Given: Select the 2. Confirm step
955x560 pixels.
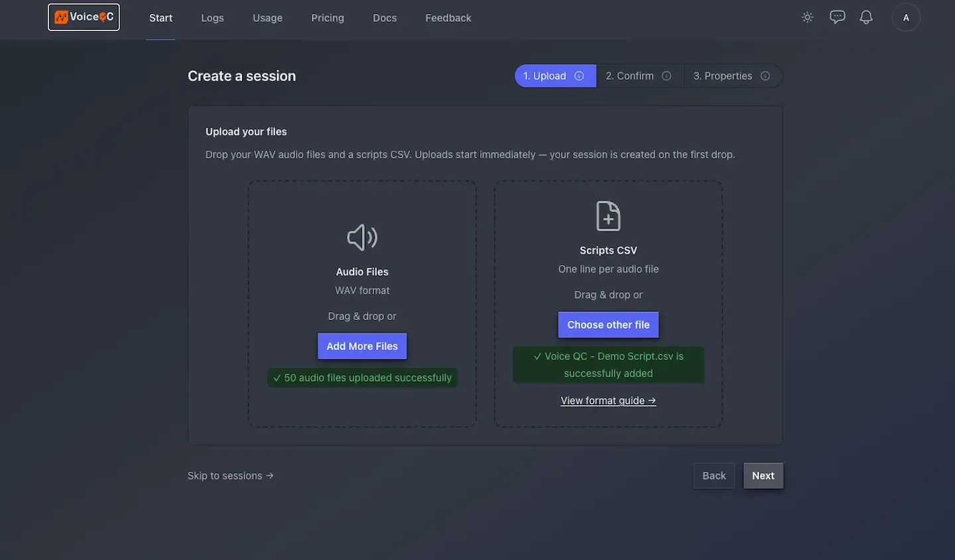Looking at the screenshot, I should coord(639,76).
